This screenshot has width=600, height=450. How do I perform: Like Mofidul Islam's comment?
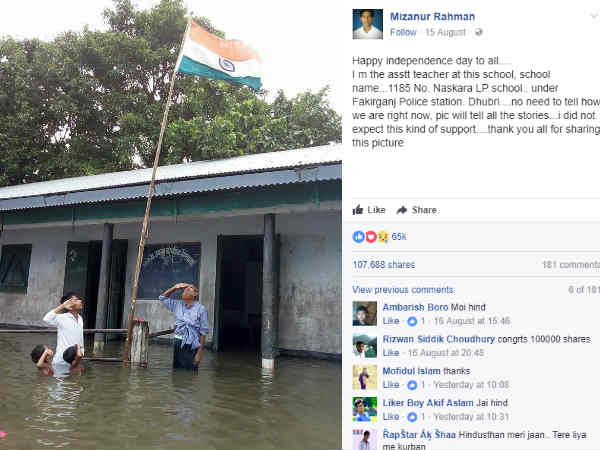[391, 385]
